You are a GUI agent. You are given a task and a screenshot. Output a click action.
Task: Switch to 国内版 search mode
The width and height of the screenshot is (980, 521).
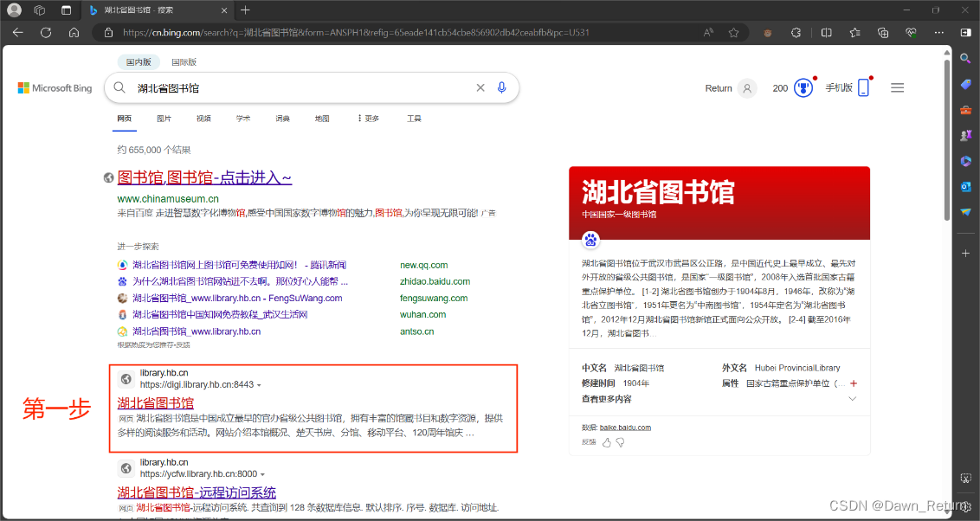(139, 61)
